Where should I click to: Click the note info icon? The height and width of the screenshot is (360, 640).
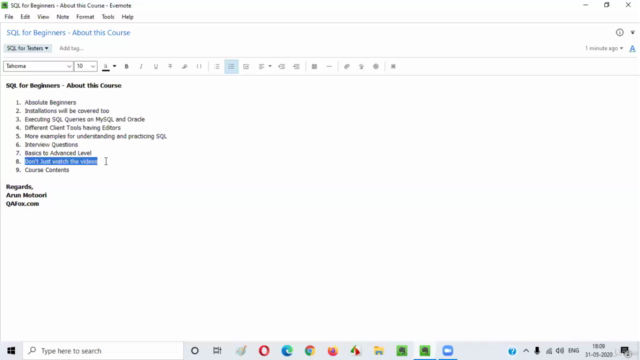tap(620, 32)
